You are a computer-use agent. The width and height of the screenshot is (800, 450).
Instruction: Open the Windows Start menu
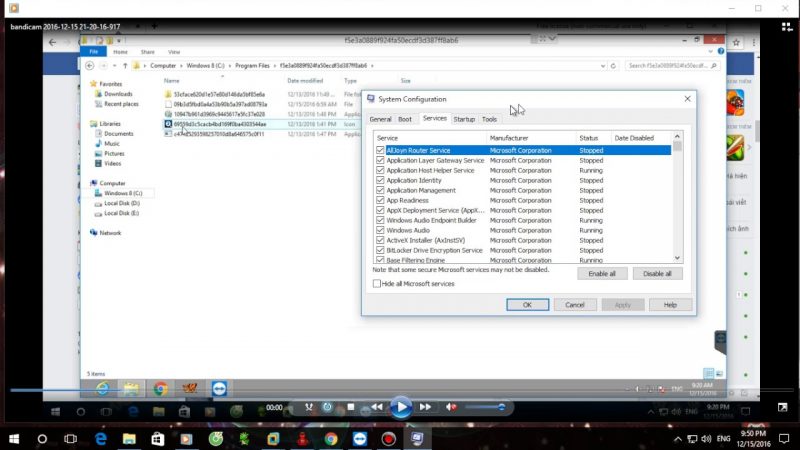pyautogui.click(x=14, y=439)
